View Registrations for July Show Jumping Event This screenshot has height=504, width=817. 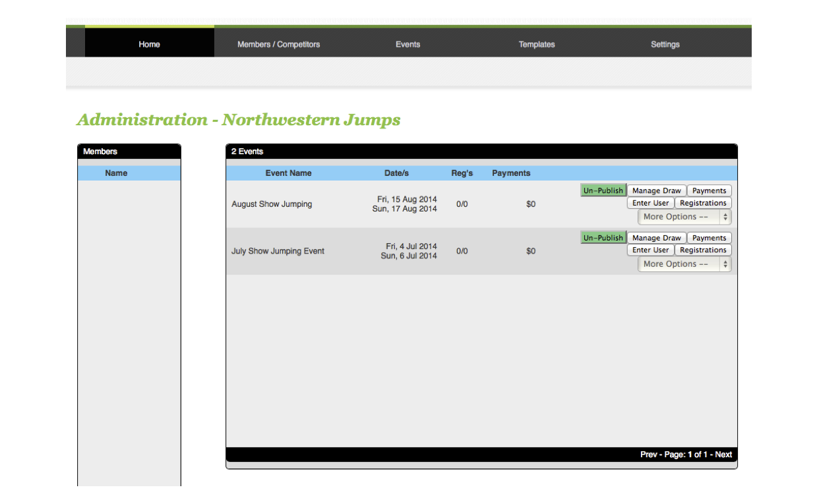[703, 250]
